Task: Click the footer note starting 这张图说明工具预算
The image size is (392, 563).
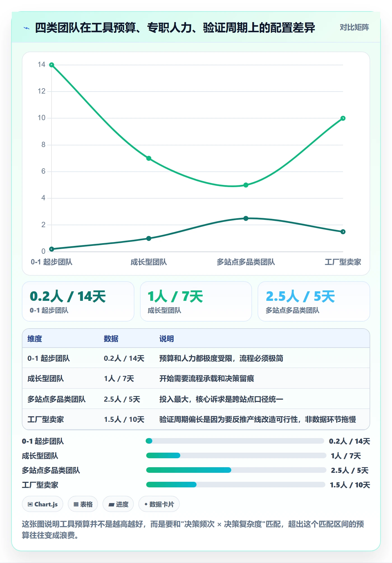Action: click(193, 529)
